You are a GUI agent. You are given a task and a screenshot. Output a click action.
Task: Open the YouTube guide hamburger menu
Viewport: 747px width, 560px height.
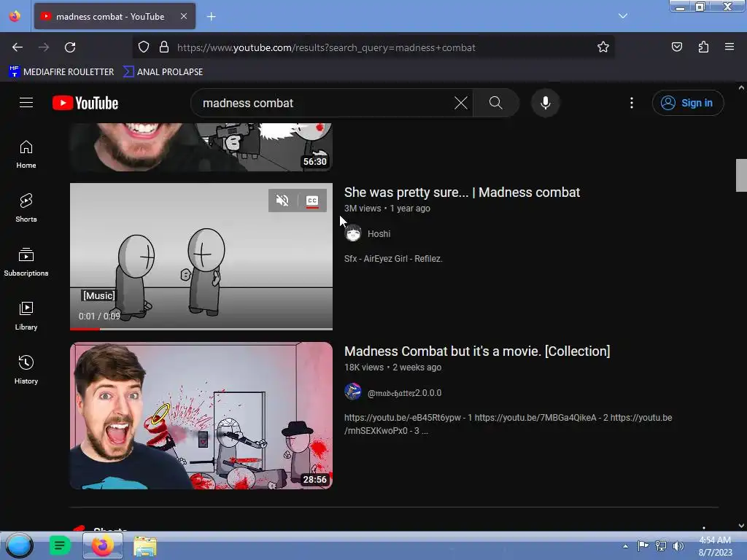click(26, 103)
